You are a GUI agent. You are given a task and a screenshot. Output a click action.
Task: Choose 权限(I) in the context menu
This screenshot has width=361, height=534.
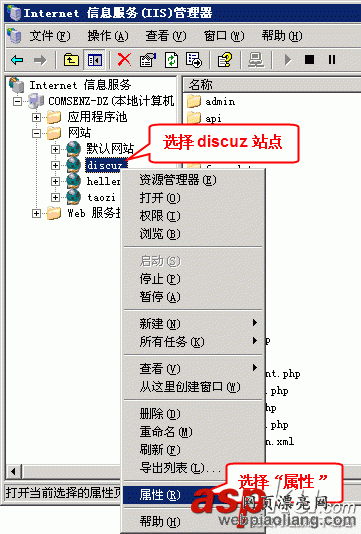pyautogui.click(x=193, y=216)
